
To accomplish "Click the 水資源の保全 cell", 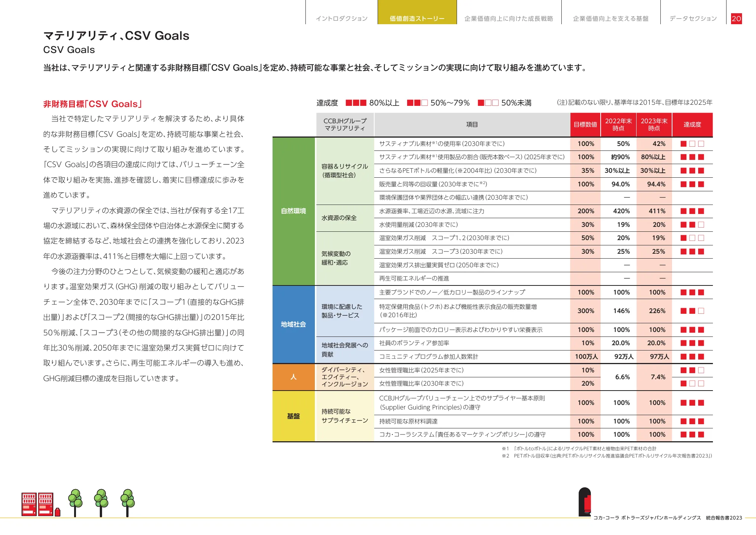I will coord(345,218).
